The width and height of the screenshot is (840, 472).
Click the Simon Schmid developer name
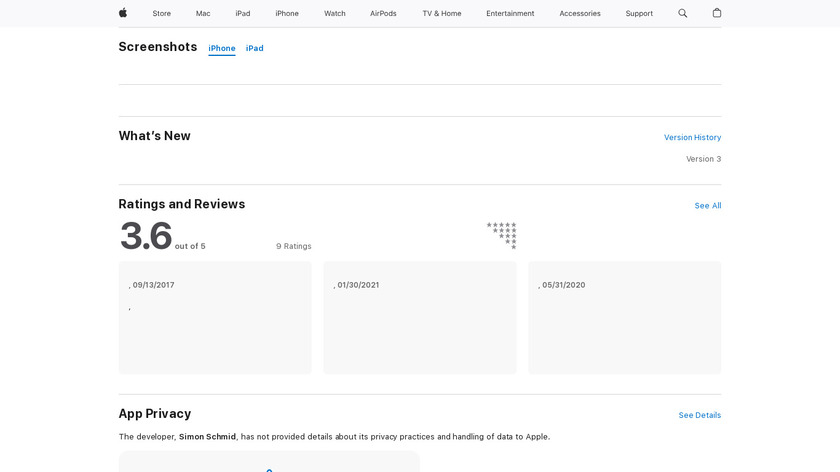coord(207,437)
